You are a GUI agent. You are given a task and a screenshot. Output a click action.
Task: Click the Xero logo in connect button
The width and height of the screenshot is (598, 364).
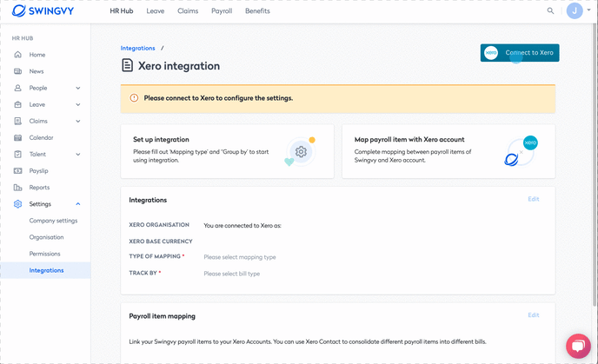click(491, 53)
